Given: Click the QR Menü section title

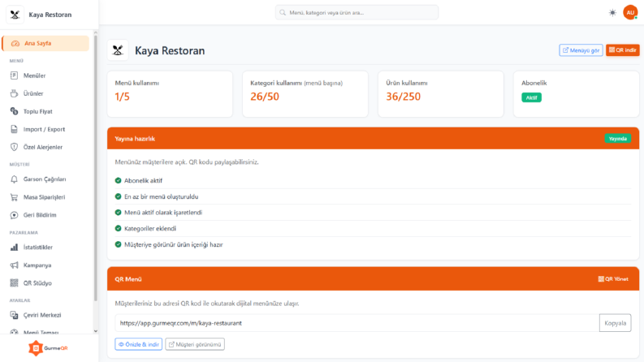Looking at the screenshot, I should [128, 279].
